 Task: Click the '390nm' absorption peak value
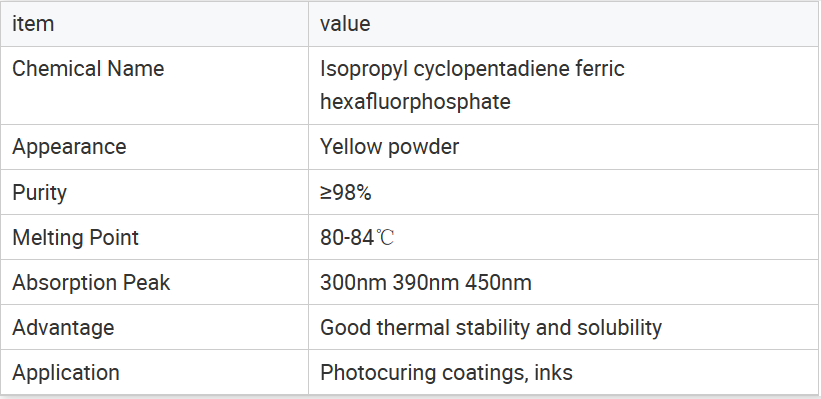click(426, 283)
